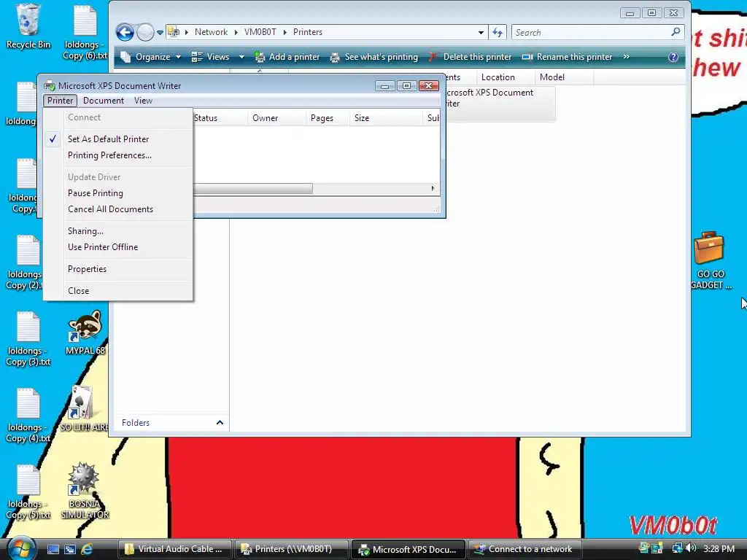Launch Internet Explorer from quick launch

click(x=87, y=550)
